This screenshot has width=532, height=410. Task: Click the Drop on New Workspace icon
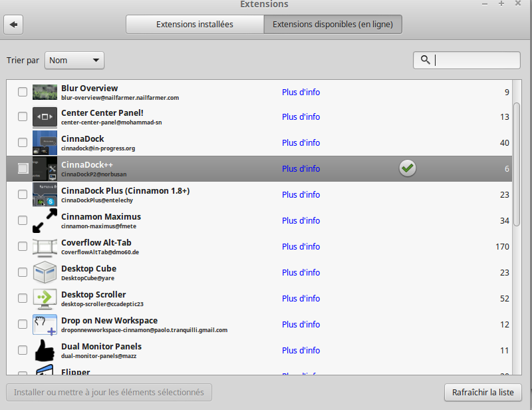[x=45, y=325]
